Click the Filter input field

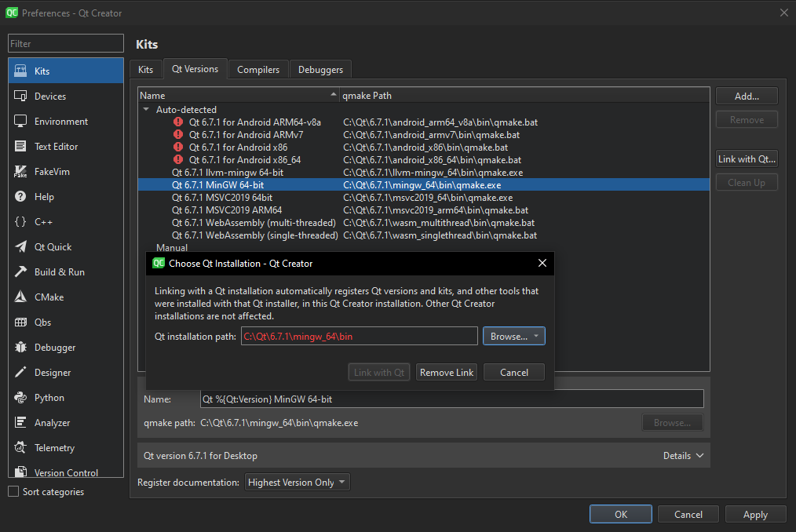(65, 44)
